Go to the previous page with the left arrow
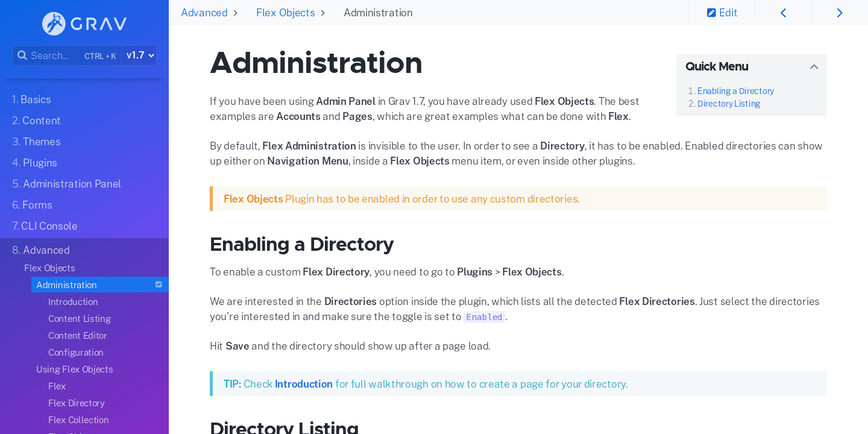The width and height of the screenshot is (868, 434). tap(783, 12)
